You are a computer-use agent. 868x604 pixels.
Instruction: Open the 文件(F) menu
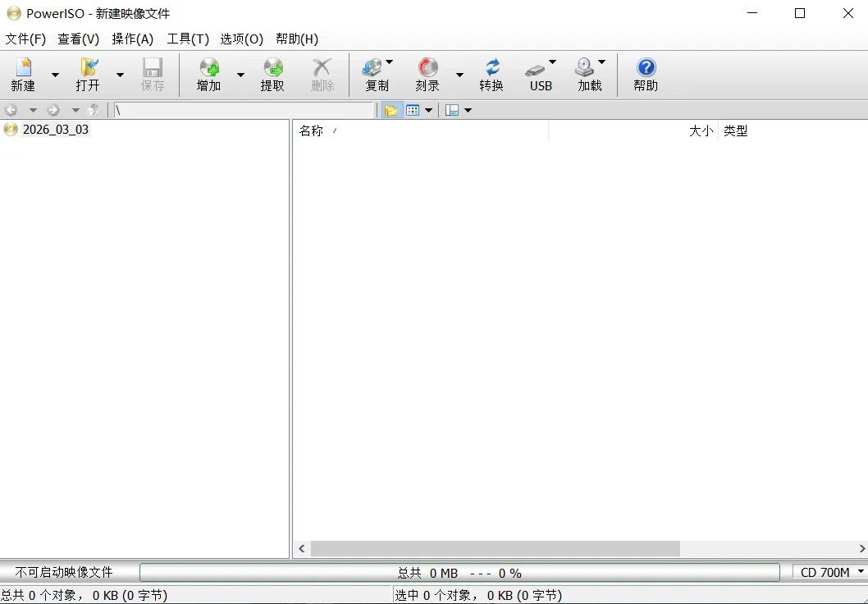[25, 39]
